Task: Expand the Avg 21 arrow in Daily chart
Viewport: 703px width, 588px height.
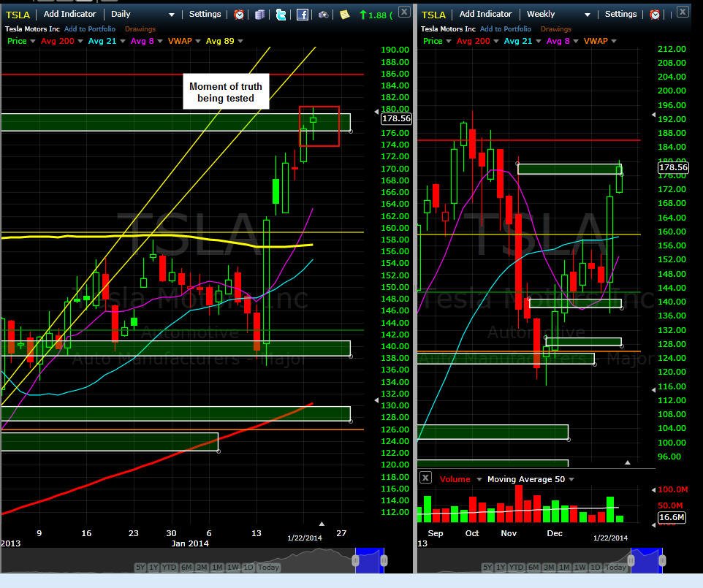Action: [122, 41]
